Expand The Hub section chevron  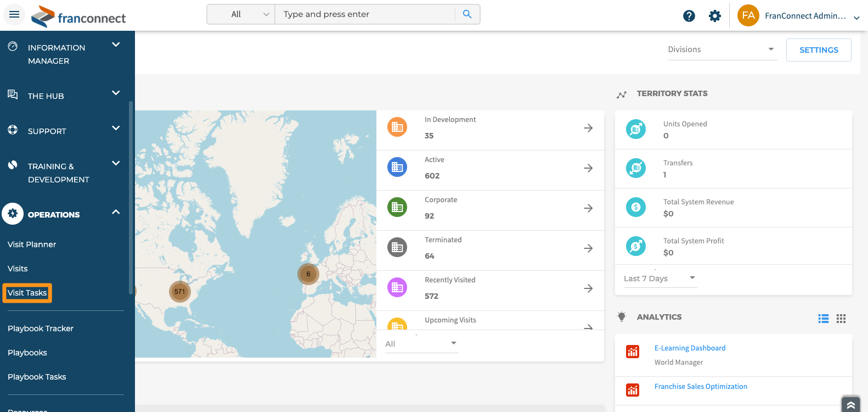[116, 93]
